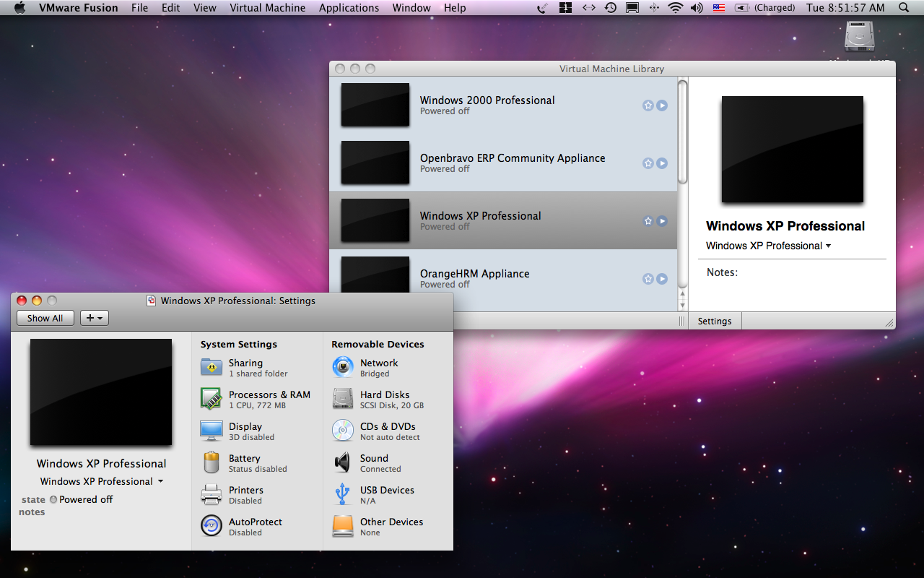
Task: Open the File menu
Action: [140, 8]
